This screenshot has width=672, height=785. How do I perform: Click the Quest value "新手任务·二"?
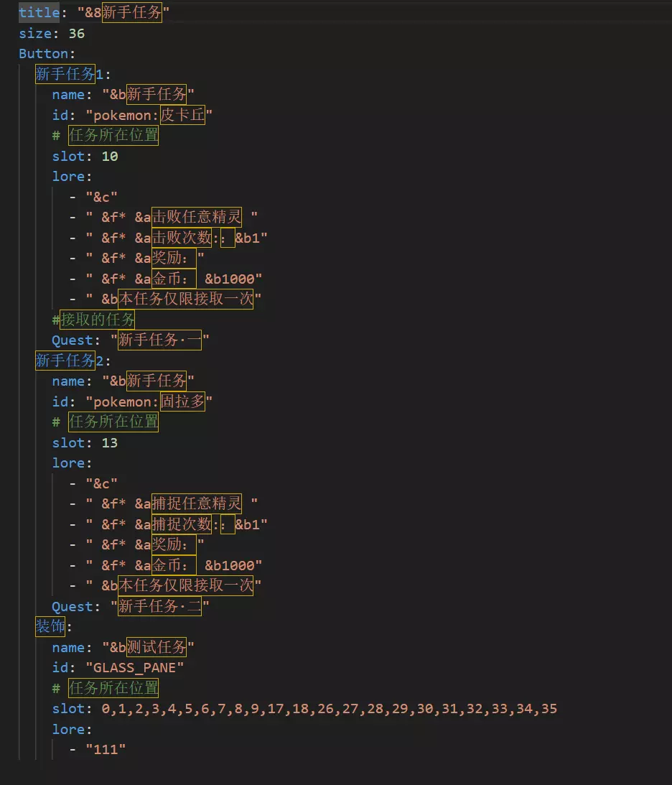pyautogui.click(x=159, y=606)
